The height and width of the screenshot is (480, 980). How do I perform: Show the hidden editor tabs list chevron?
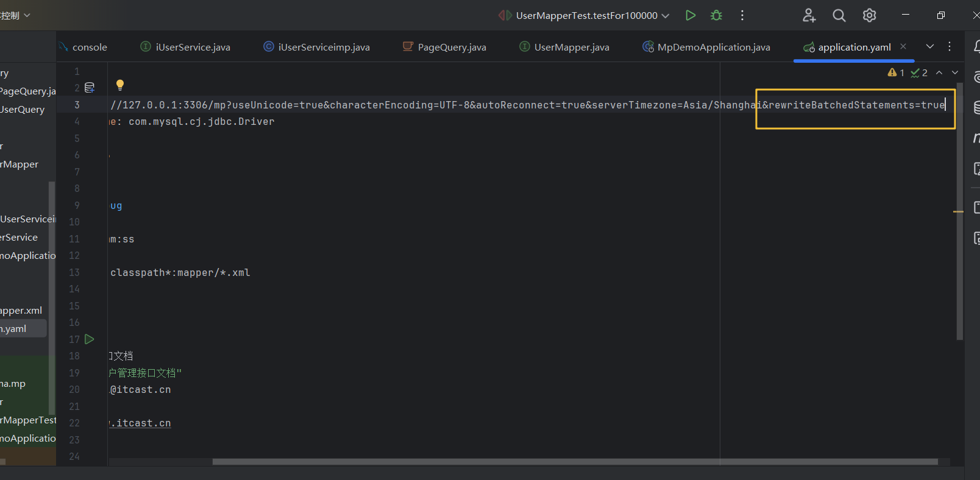tap(929, 47)
